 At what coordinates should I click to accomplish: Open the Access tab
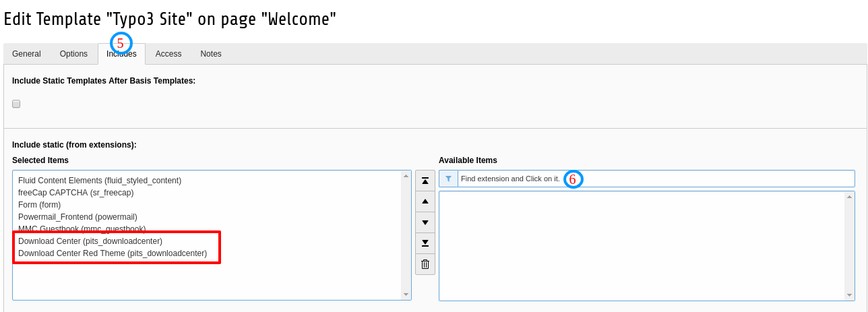[168, 54]
